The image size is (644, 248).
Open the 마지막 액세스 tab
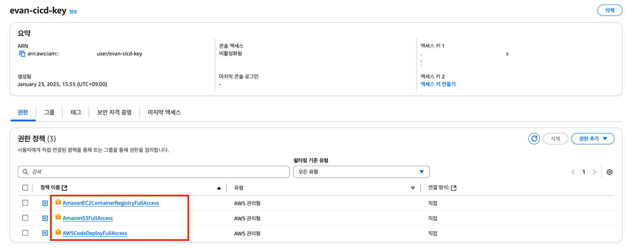(164, 112)
